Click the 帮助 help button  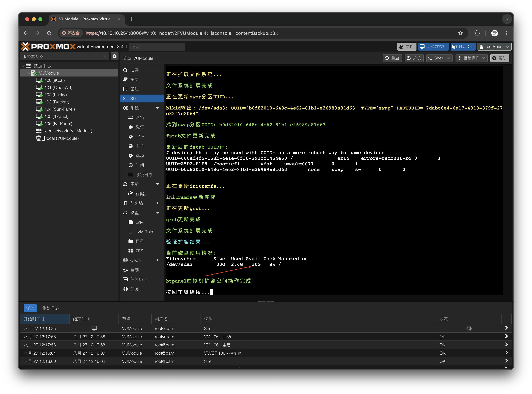coord(500,58)
